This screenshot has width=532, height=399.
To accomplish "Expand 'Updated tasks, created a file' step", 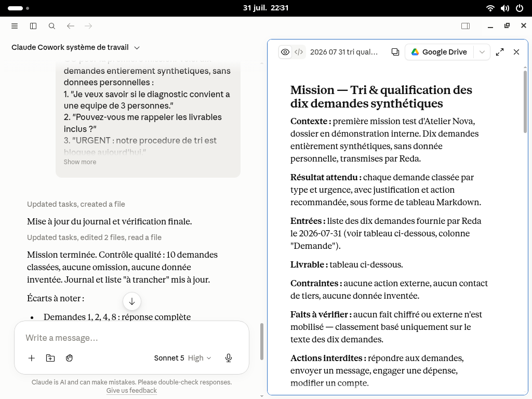I will (x=76, y=204).
